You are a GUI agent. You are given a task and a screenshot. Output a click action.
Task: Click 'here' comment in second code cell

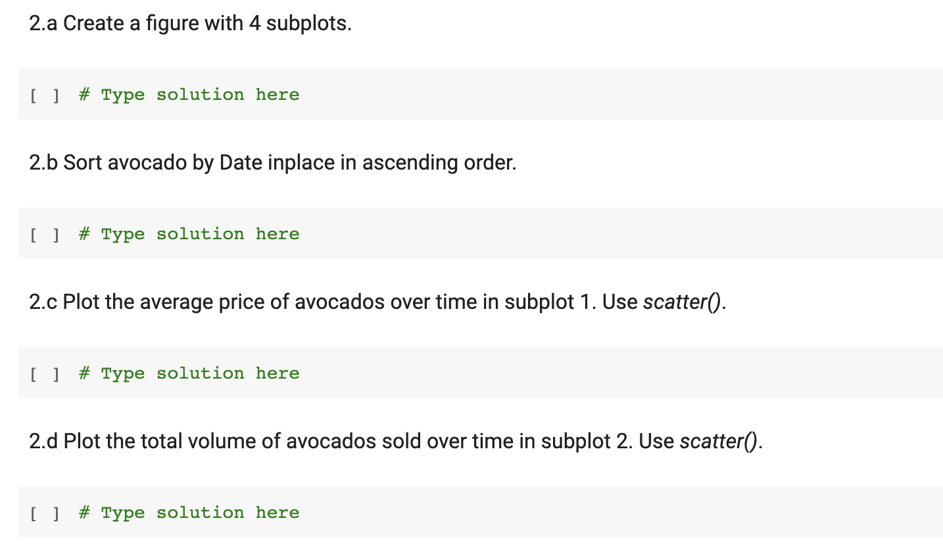(x=278, y=234)
